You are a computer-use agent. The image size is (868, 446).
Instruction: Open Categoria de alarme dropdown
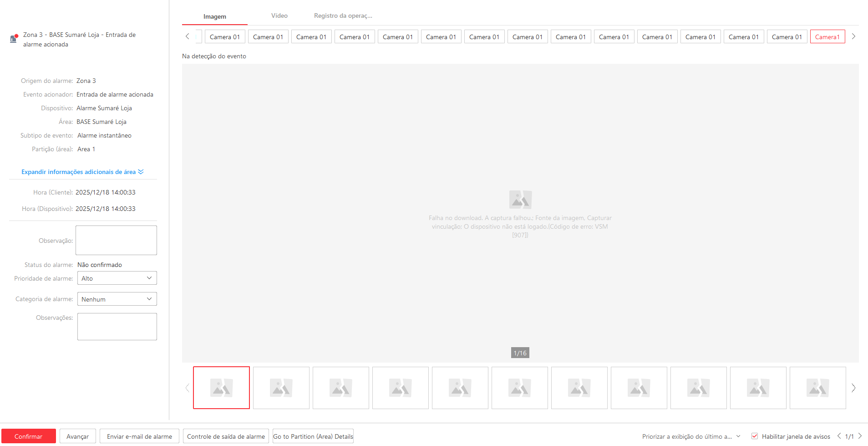click(117, 299)
